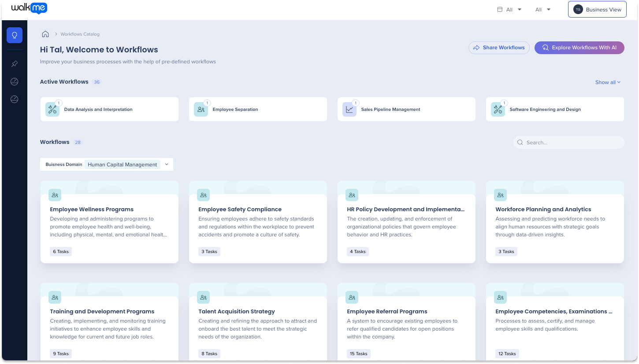Expand Show all active workflows
Viewport: 639px width, 364px height.
[608, 82]
